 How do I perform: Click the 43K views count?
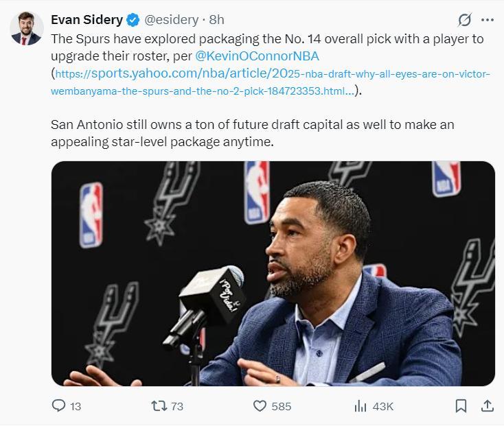tap(383, 406)
